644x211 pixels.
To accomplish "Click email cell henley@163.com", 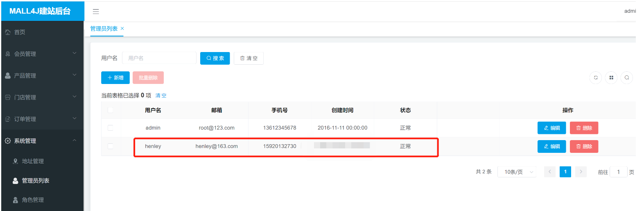I will pos(217,146).
